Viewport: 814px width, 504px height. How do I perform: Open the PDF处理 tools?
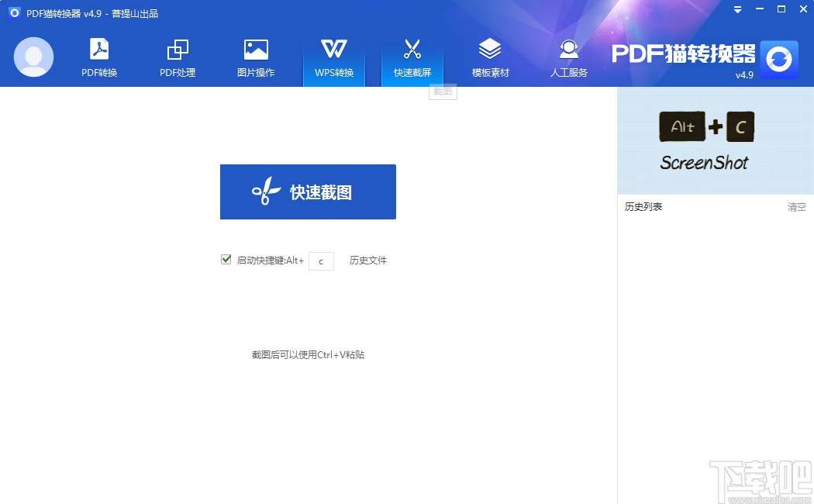click(178, 57)
